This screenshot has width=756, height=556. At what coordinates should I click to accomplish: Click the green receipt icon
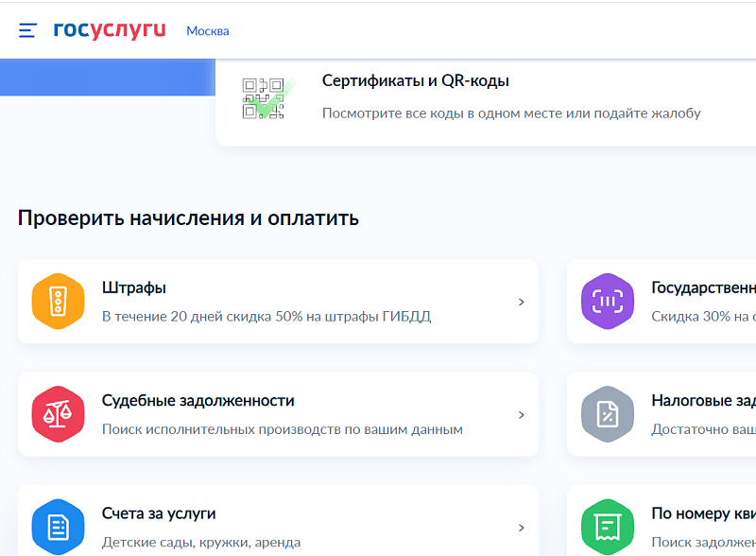coord(607,526)
